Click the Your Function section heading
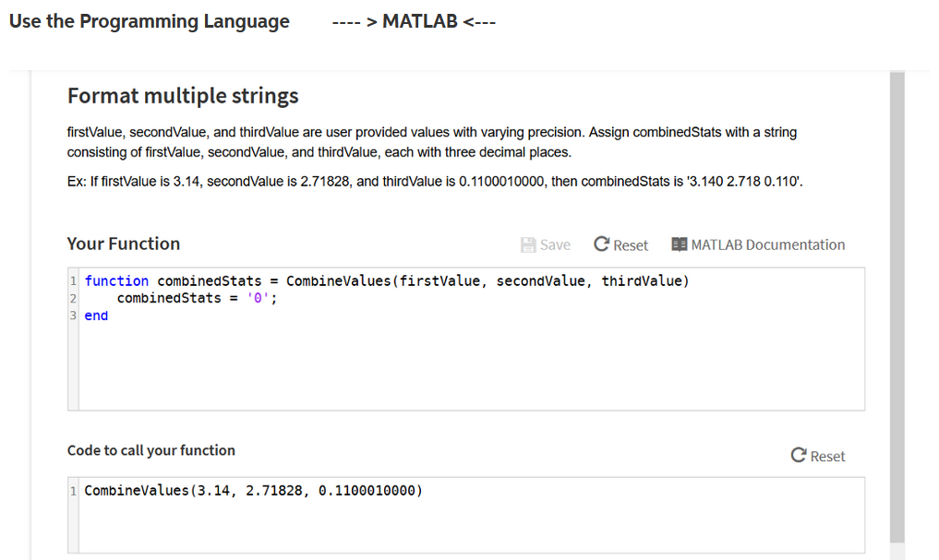939x560 pixels. (x=123, y=244)
